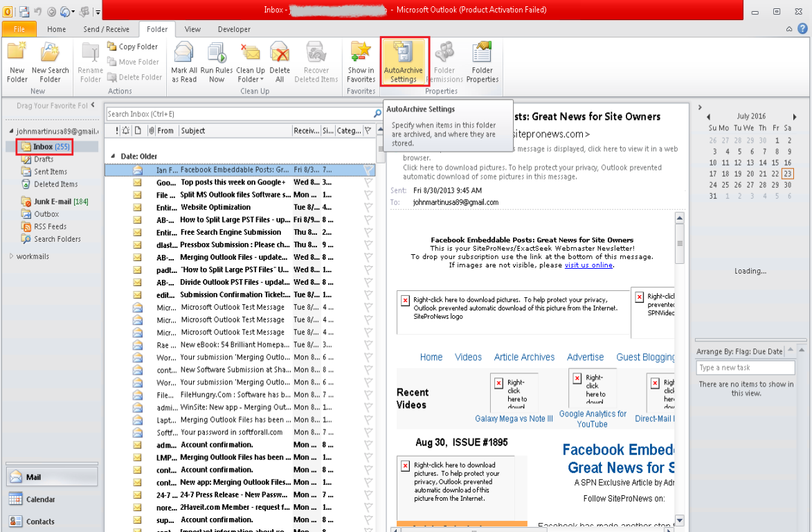Switch to the Home tab
This screenshot has width=812, height=532.
pyautogui.click(x=57, y=29)
